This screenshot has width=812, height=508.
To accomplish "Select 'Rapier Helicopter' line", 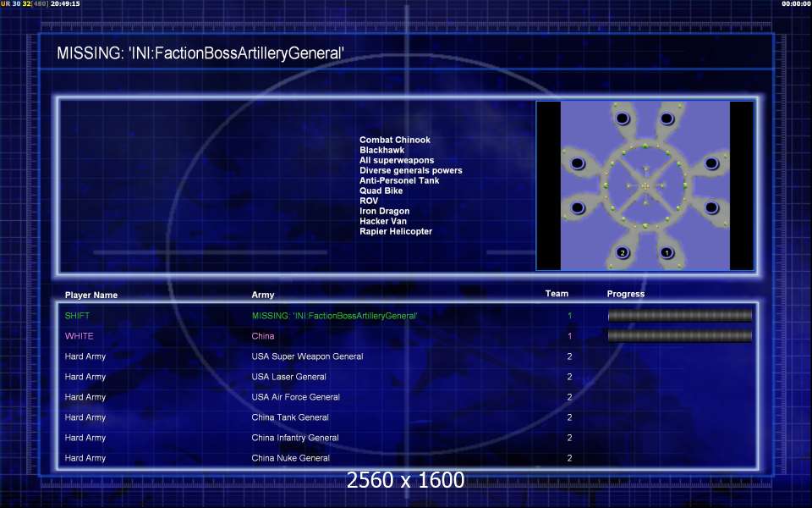I will pyautogui.click(x=396, y=231).
